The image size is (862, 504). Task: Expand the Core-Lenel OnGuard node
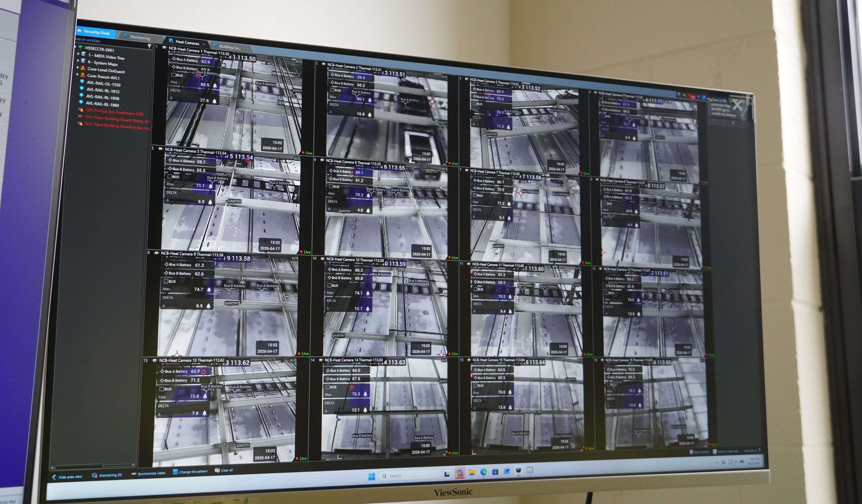(78, 67)
